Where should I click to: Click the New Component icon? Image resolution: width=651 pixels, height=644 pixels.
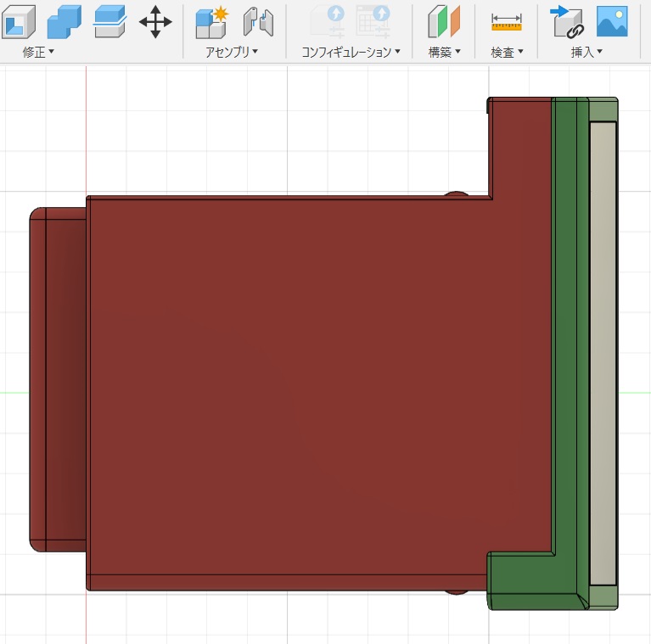[x=211, y=22]
